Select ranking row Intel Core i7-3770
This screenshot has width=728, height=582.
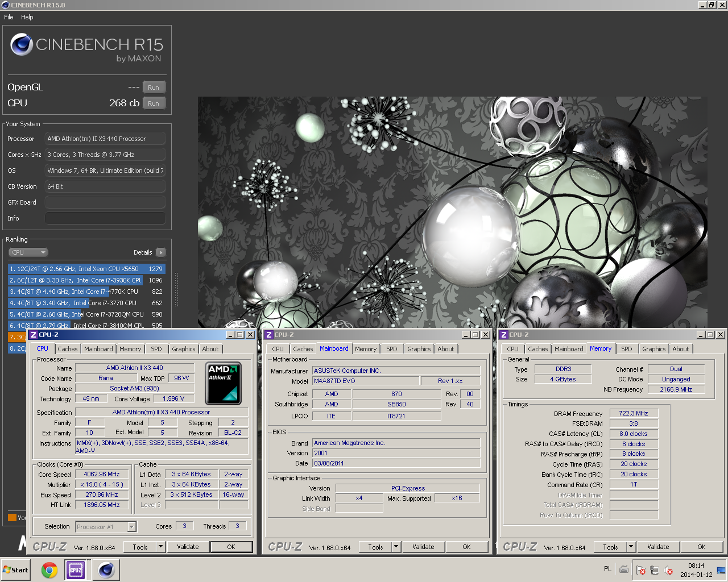[86, 303]
